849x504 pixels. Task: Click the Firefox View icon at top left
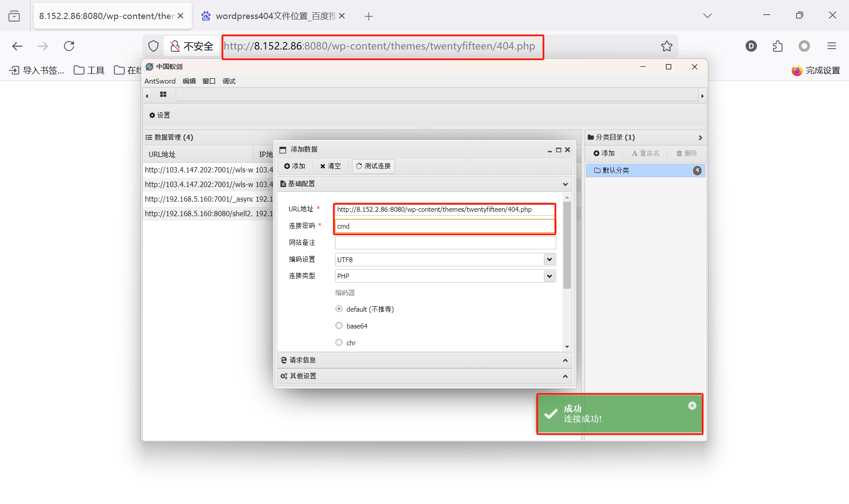click(14, 16)
